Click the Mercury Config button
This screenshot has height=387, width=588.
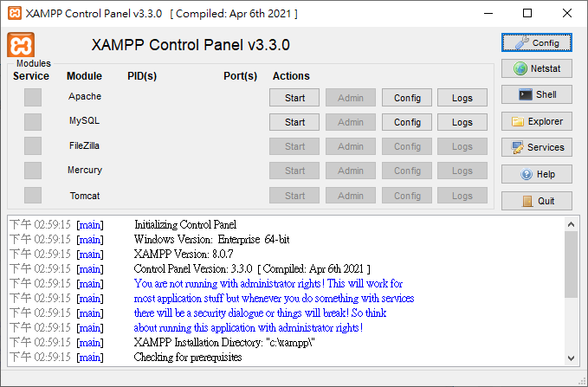tap(407, 171)
